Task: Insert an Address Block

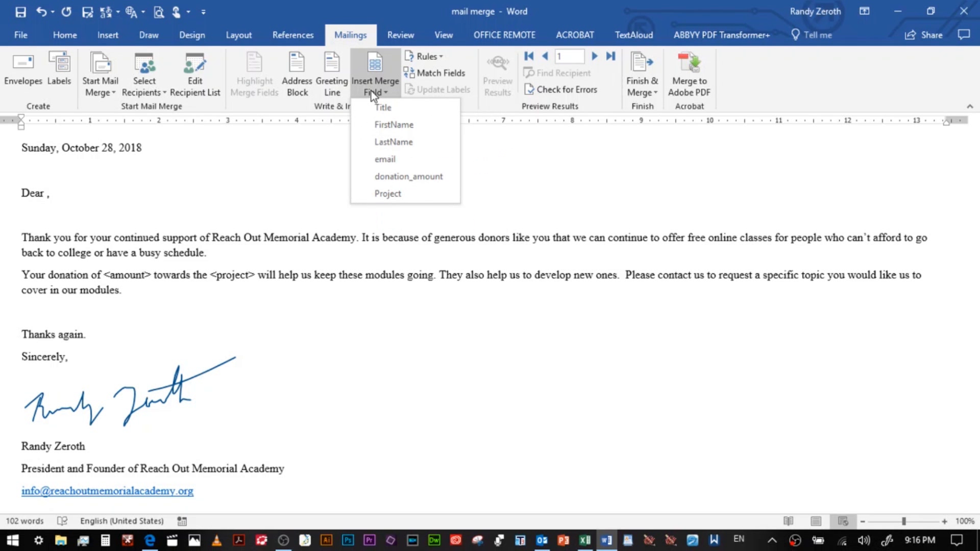Action: [x=297, y=74]
